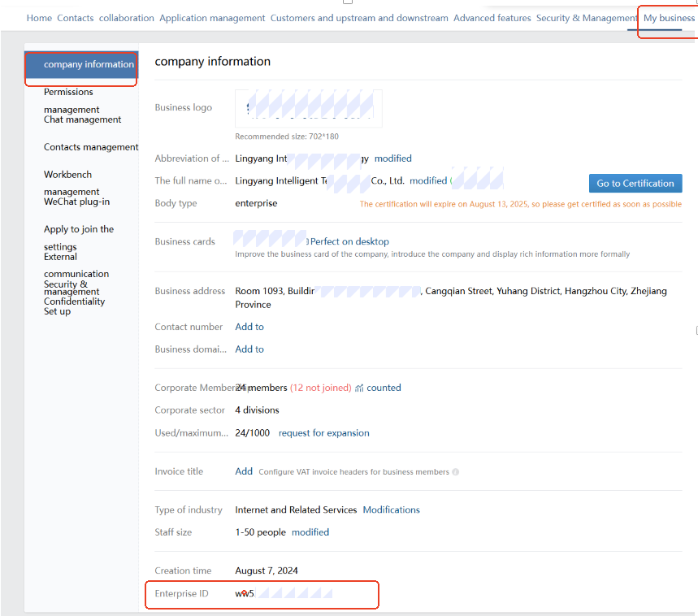Open the counted statistics link
The image size is (698, 616).
pos(384,388)
